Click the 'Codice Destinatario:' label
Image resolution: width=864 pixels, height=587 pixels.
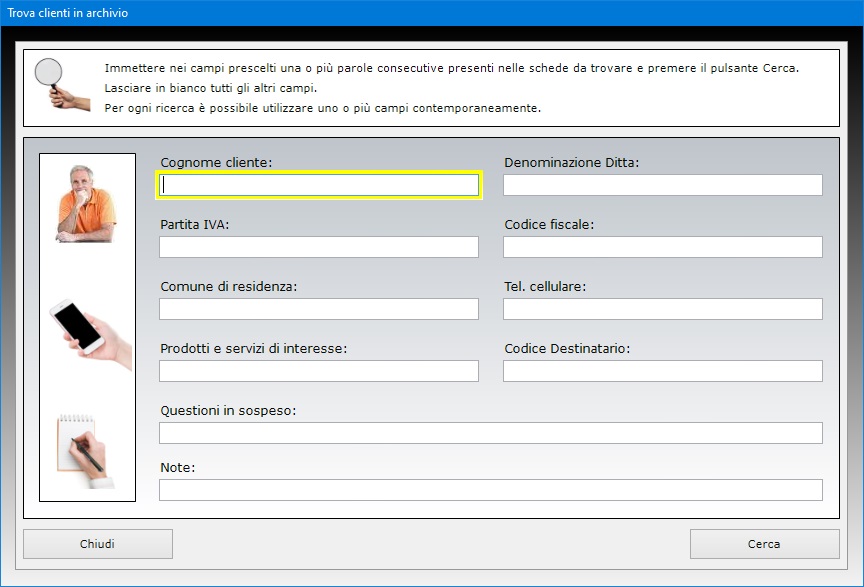[x=567, y=348]
